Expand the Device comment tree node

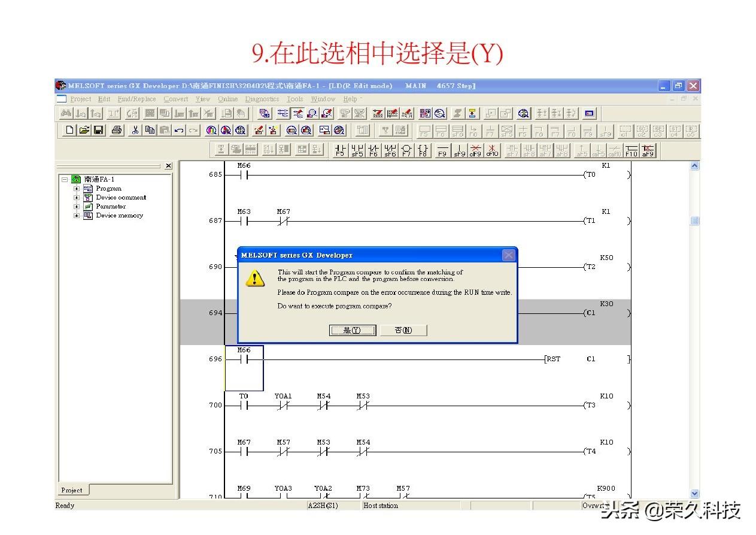(x=77, y=198)
